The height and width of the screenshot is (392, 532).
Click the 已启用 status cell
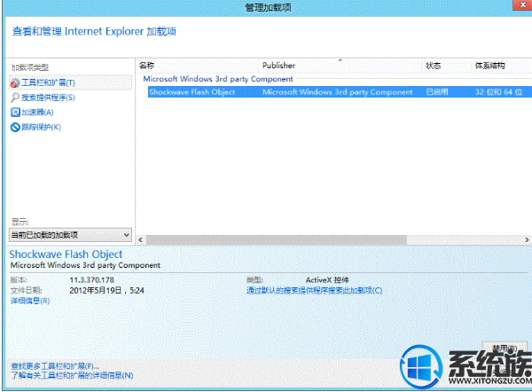(437, 92)
